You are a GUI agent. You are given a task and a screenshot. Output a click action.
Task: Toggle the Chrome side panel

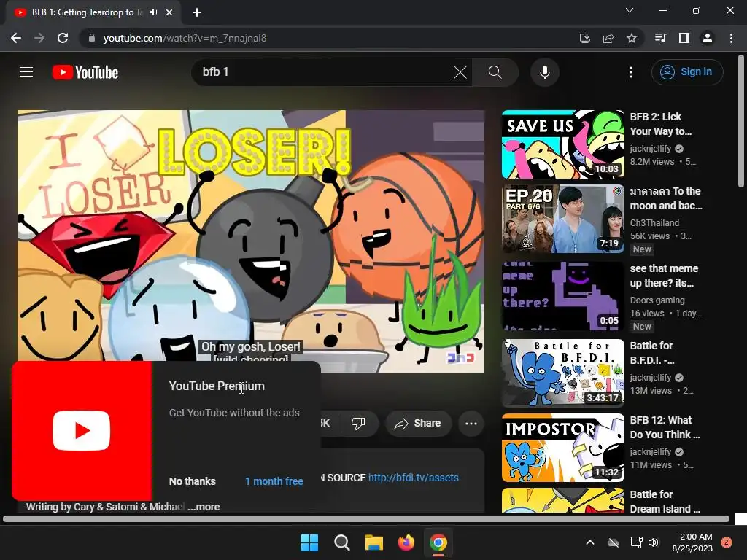click(x=684, y=38)
